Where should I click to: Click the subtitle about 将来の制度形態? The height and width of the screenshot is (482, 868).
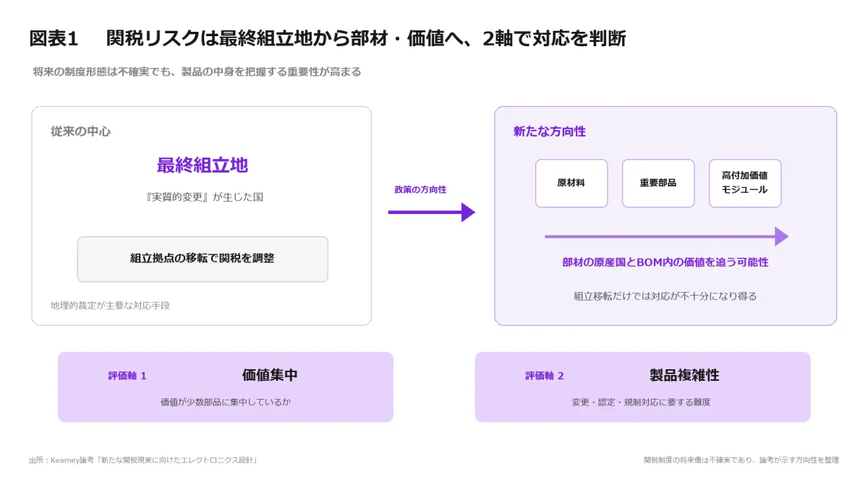pyautogui.click(x=197, y=72)
